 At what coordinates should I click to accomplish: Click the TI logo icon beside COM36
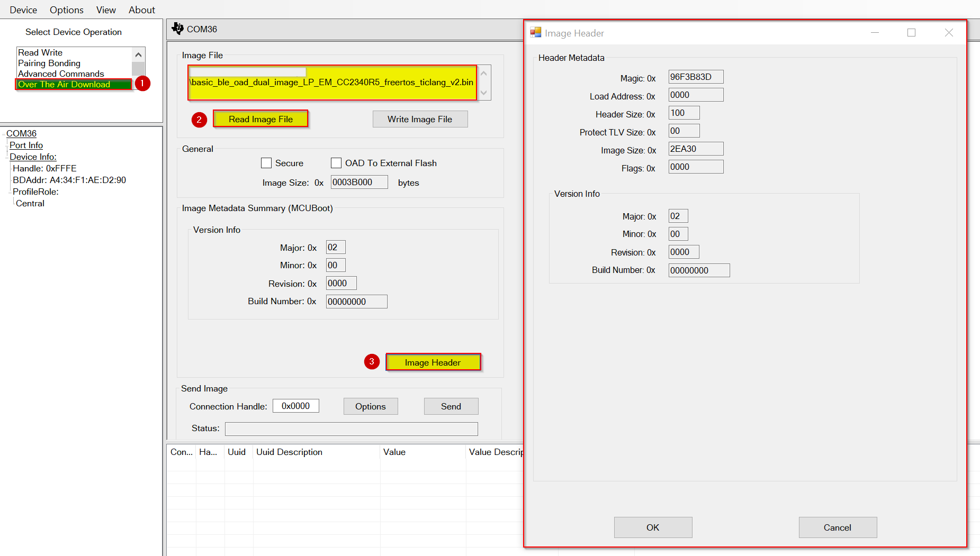[x=177, y=29]
